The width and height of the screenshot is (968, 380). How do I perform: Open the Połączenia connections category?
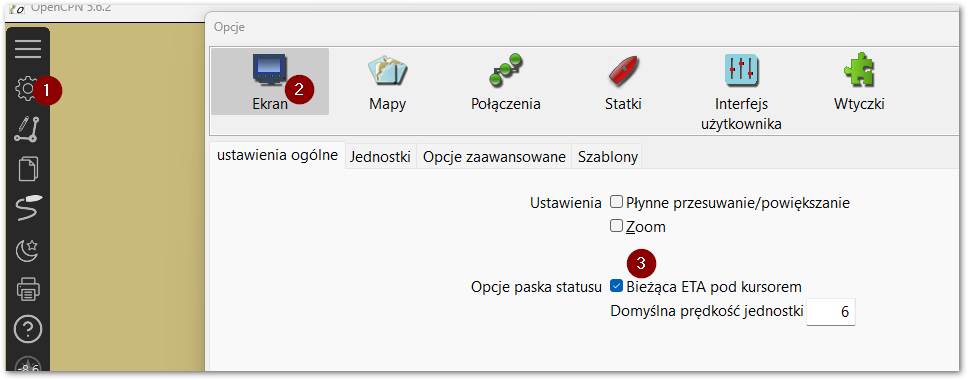(x=506, y=82)
